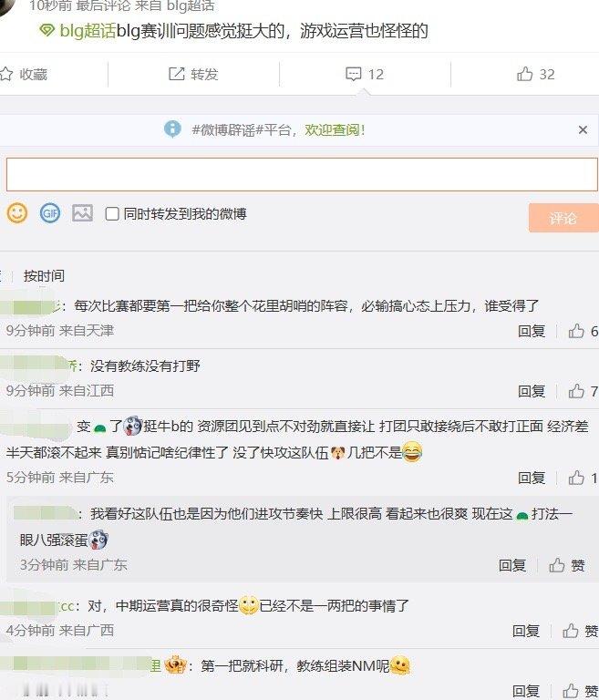Reply to the 第一把就科研 comment
This screenshot has height=700, width=599.
526,691
